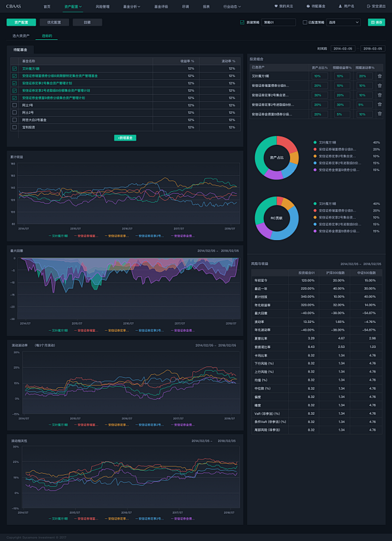This screenshot has height=541, width=392.
Task: Click the 沪深300指数 column header
Action: [334, 273]
